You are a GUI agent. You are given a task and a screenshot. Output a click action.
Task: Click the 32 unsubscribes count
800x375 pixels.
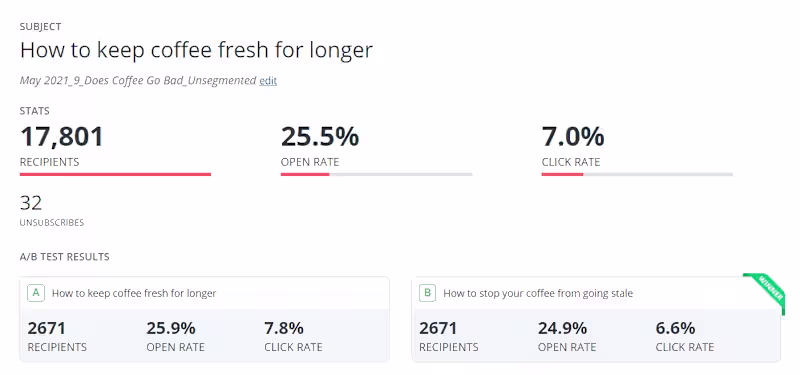tap(31, 203)
